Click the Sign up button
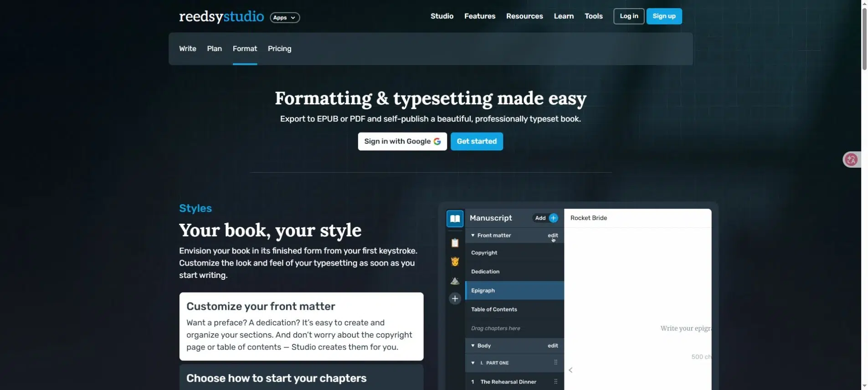This screenshot has width=868, height=390. [x=664, y=16]
